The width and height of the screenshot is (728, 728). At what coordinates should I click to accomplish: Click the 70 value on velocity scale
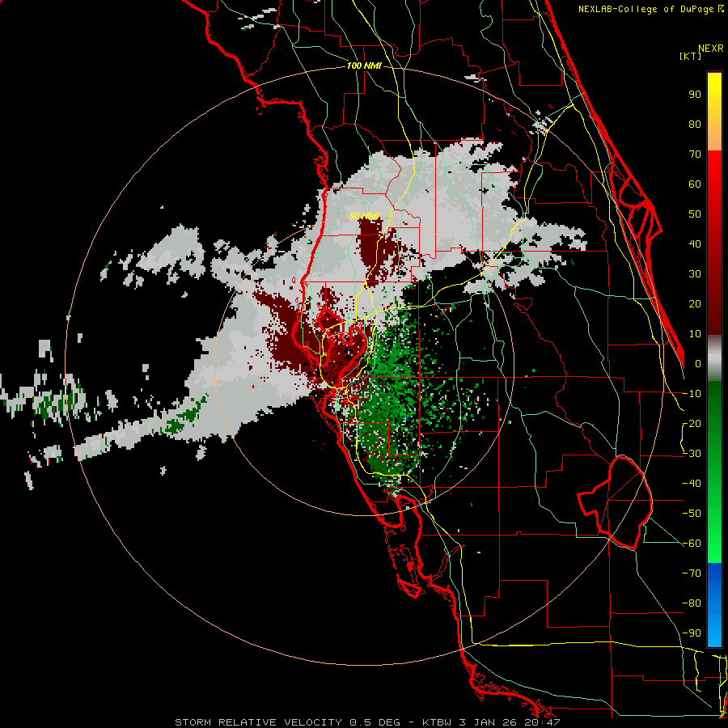(695, 154)
